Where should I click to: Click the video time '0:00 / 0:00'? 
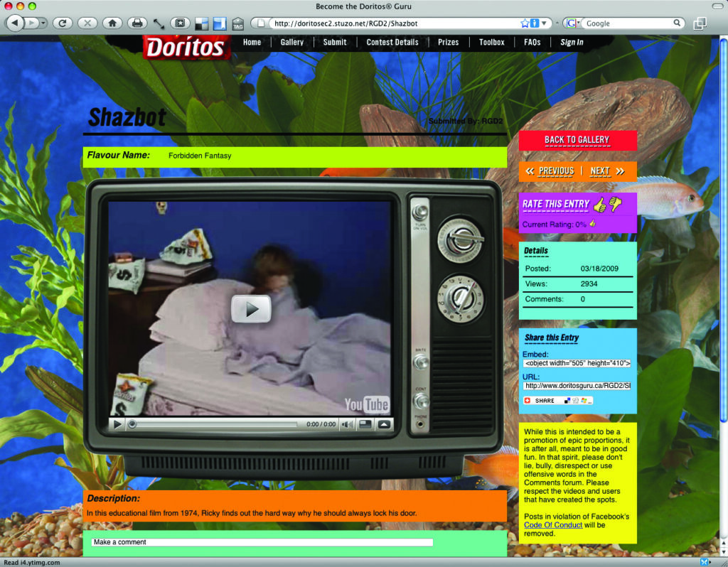(x=321, y=425)
